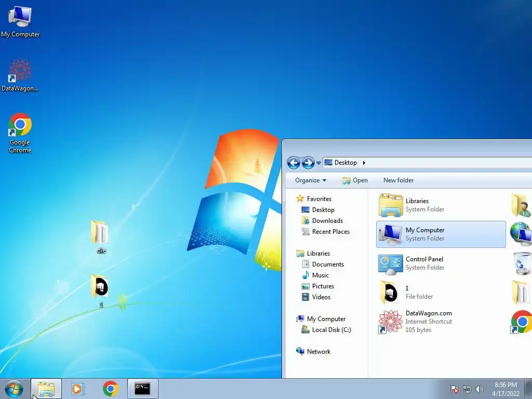Open Documents library in navigation pane

[x=323, y=264]
